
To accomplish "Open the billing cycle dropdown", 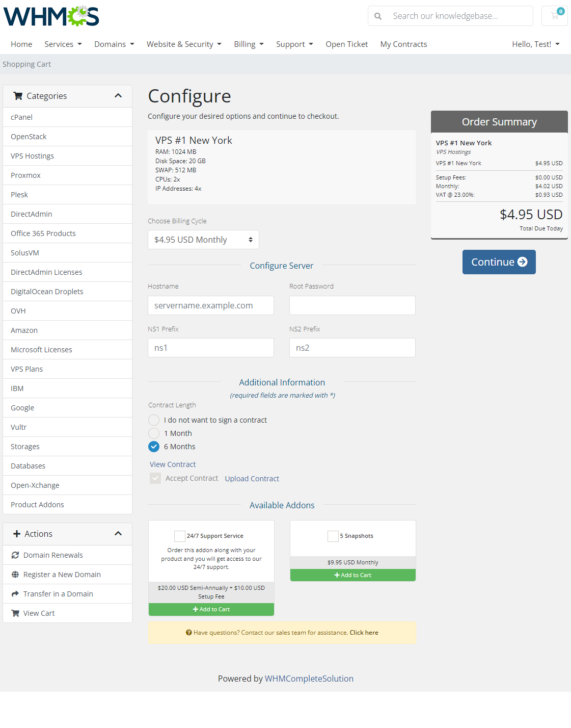I will (x=203, y=240).
